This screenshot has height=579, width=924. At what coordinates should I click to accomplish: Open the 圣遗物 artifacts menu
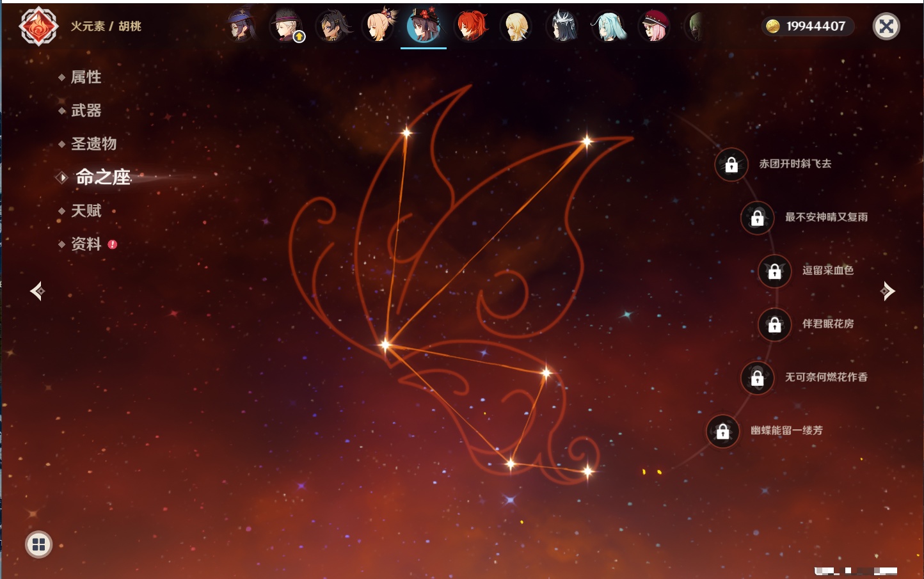[93, 144]
